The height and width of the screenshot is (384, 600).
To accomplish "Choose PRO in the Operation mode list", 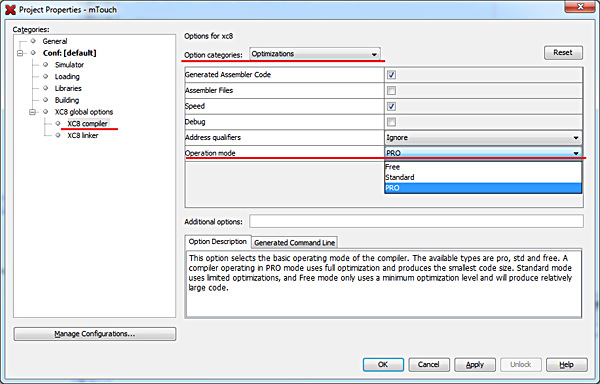I will coord(483,188).
